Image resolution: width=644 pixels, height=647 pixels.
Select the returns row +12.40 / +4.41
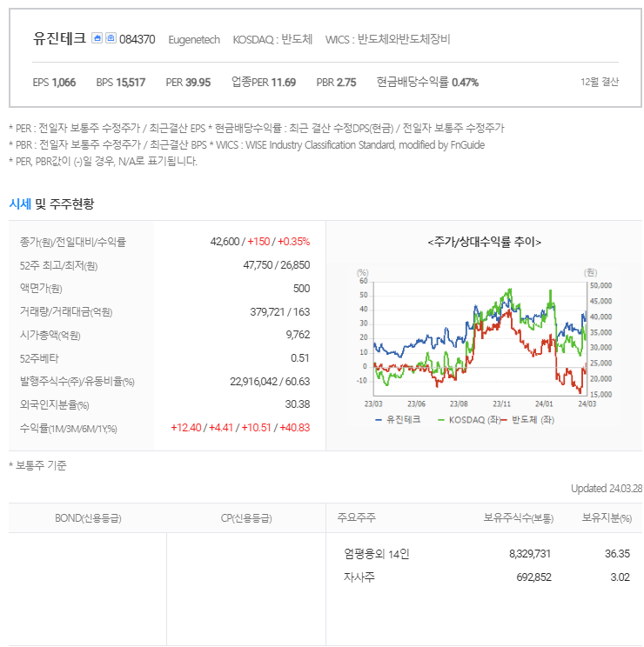[x=240, y=428]
